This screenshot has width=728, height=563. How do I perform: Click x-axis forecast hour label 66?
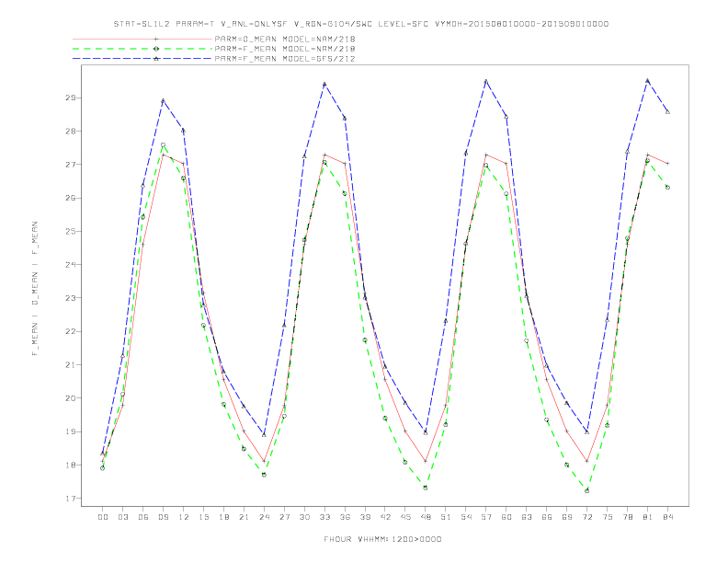pyautogui.click(x=547, y=517)
